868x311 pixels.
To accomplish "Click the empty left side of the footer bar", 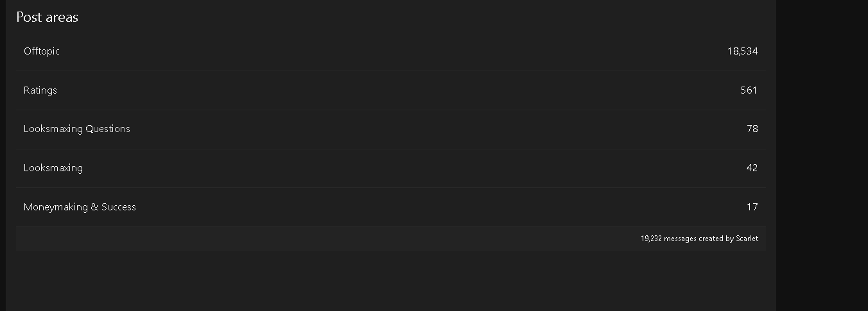I will pos(257,239).
